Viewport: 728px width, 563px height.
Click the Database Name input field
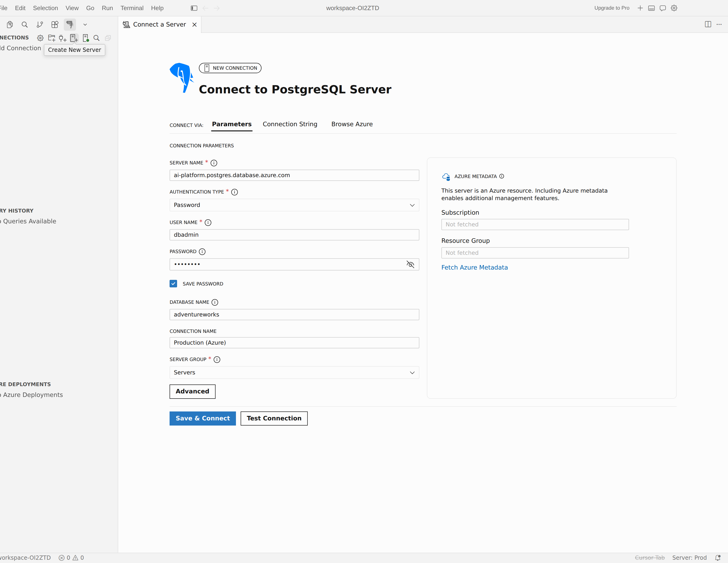tap(294, 315)
